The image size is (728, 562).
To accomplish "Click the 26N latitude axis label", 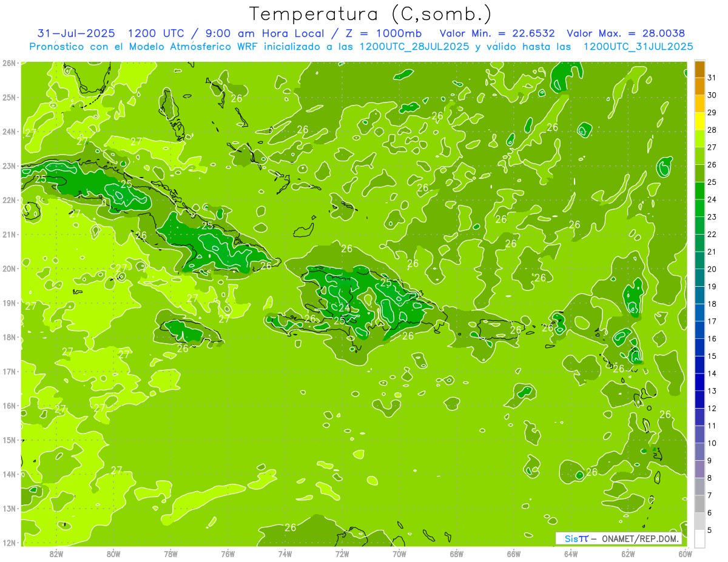I will tap(8, 63).
